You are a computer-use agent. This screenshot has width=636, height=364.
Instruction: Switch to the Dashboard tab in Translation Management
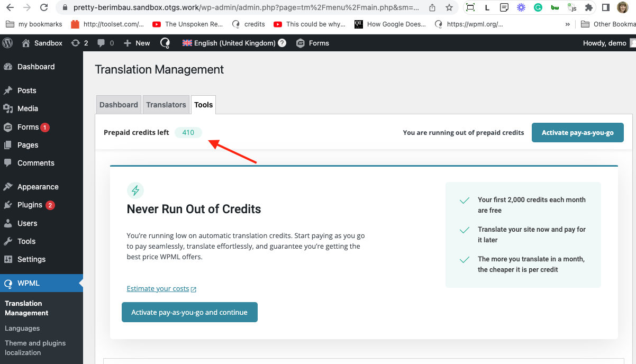pyautogui.click(x=119, y=105)
